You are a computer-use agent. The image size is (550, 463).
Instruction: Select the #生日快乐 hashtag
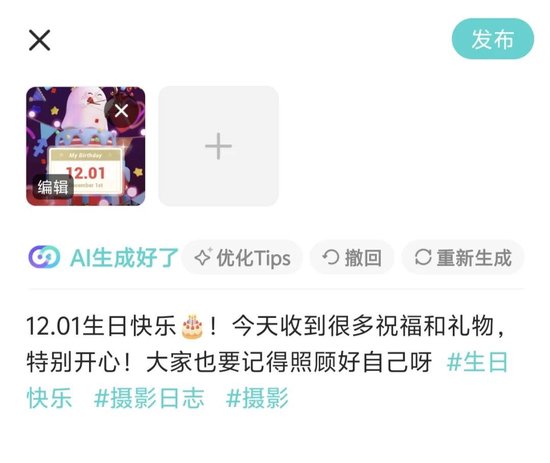pos(477,362)
